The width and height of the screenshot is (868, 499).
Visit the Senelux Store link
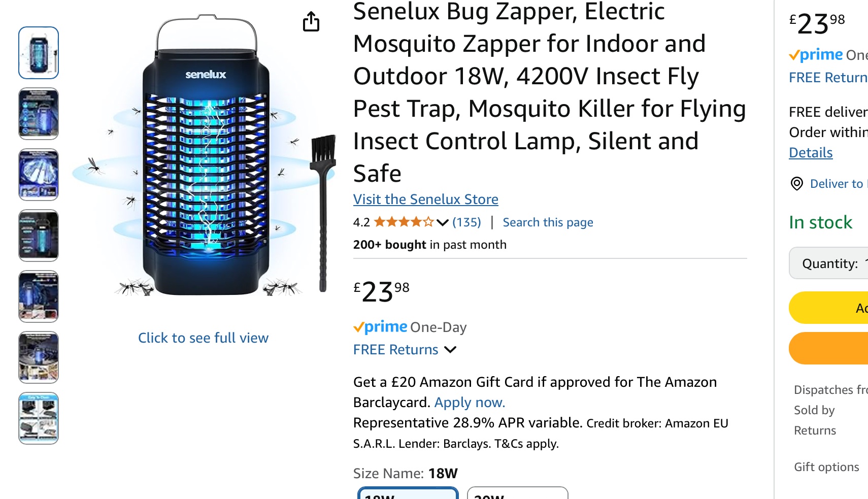(425, 199)
